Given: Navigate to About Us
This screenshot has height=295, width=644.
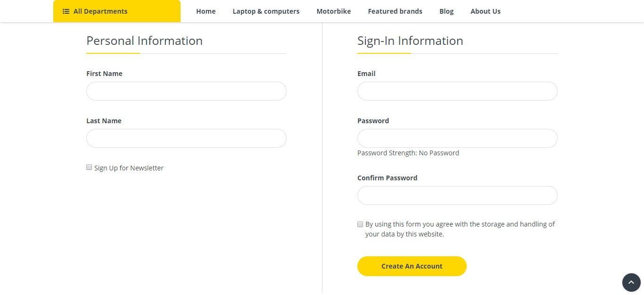Looking at the screenshot, I should point(486,11).
